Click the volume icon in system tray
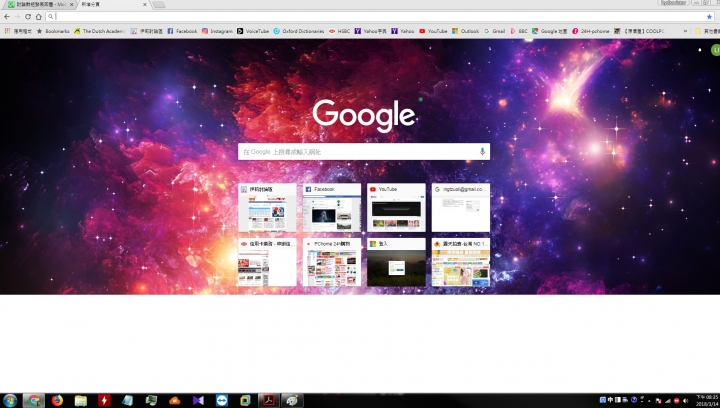720x408 pixels. click(686, 401)
